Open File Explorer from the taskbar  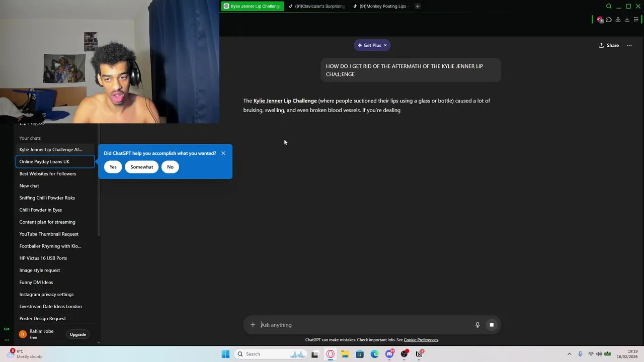click(x=345, y=354)
